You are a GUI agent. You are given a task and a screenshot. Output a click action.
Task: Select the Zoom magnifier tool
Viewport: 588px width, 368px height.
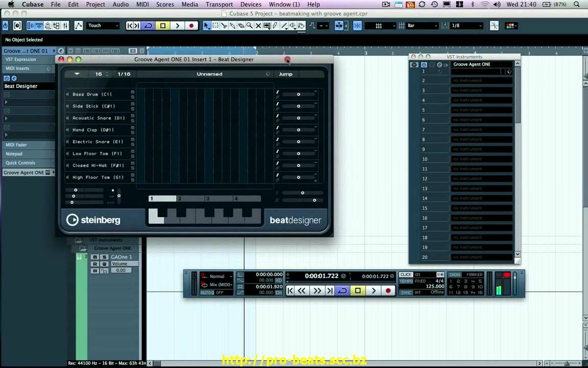(x=250, y=26)
